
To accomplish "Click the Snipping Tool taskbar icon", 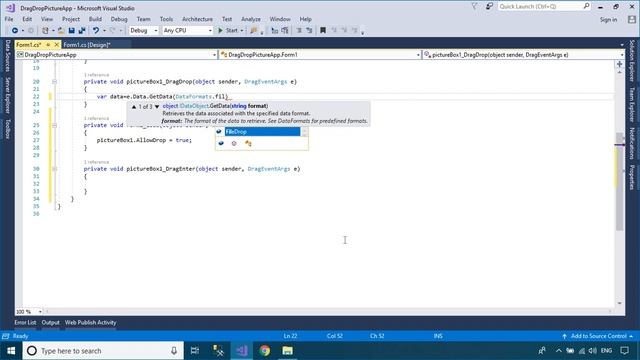I will 218,351.
